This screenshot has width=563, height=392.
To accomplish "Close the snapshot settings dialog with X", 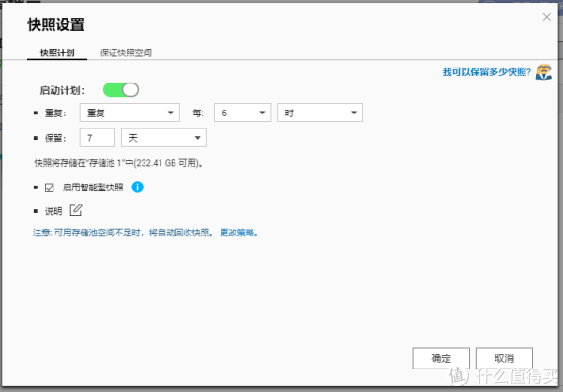I will click(546, 17).
